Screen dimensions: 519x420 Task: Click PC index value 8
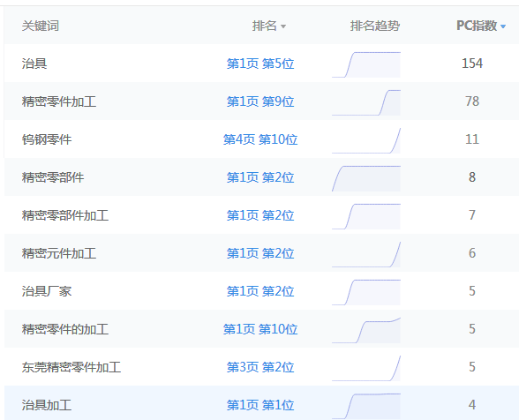tap(472, 177)
